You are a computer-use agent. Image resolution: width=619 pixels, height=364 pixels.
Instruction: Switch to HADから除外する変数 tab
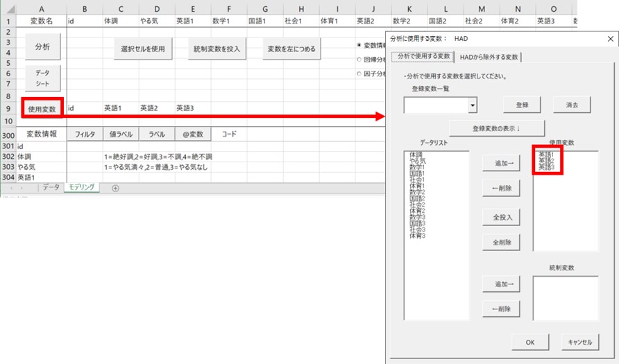click(x=487, y=57)
